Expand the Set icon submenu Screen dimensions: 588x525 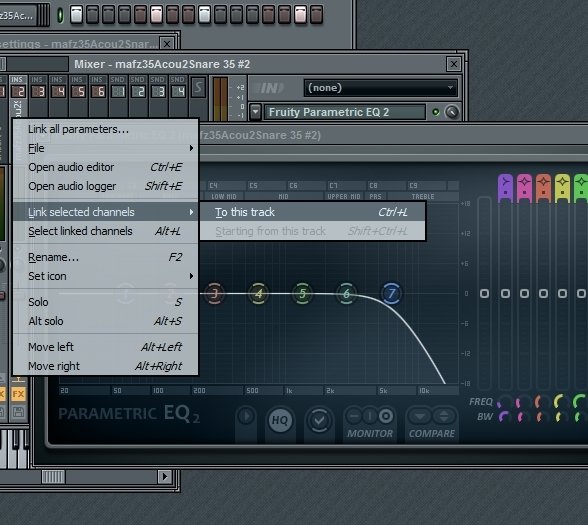[105, 276]
